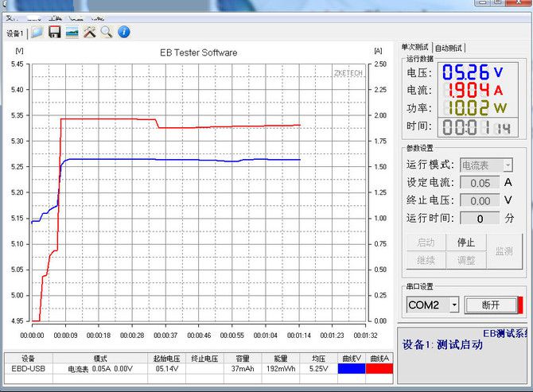Click the red connection indicator beside 断开

click(520, 305)
